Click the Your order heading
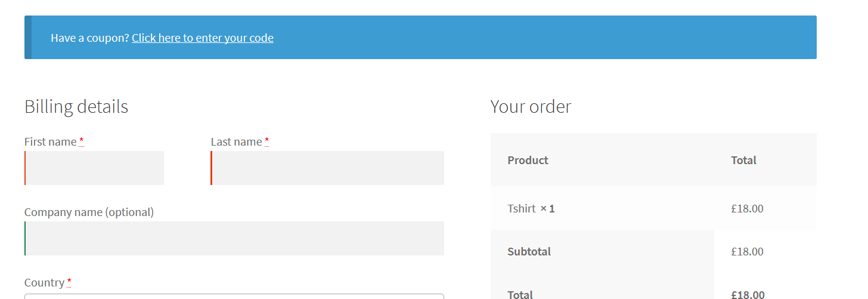Image resolution: width=868 pixels, height=299 pixels. point(531,106)
